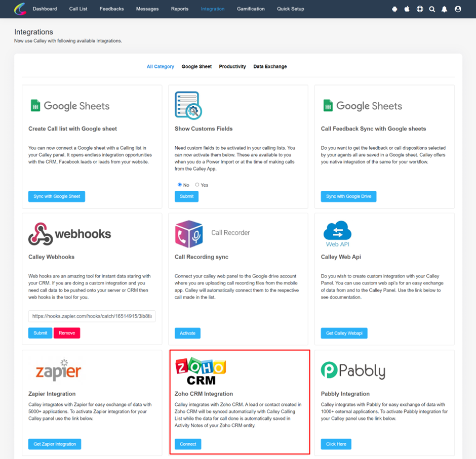The width and height of the screenshot is (476, 459).
Task: Open notifications bell
Action: click(444, 9)
